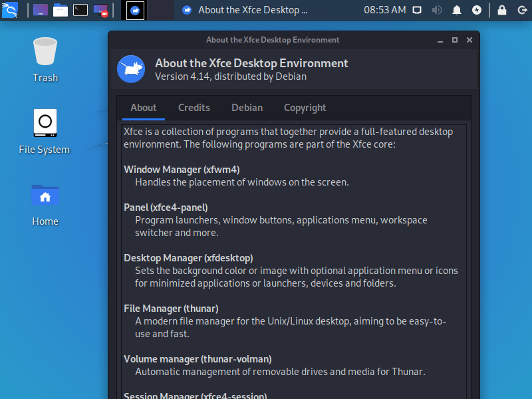
Task: Open the power manager lightning icon
Action: [477, 10]
